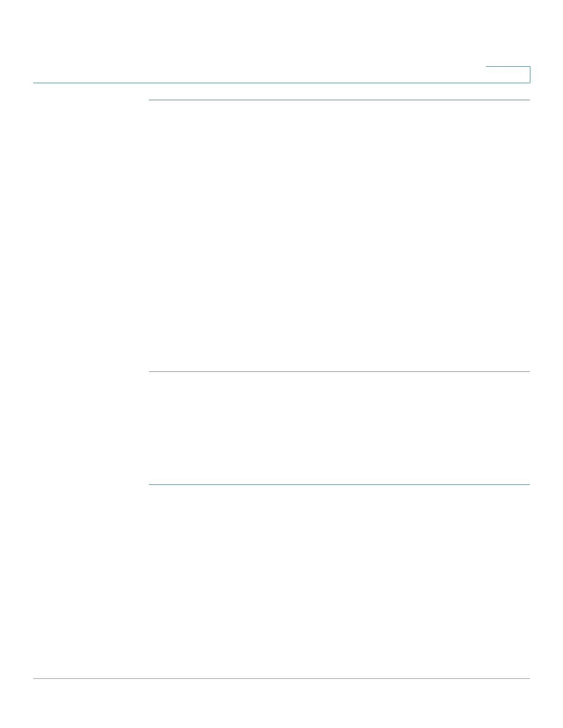
Task: Click the blank area between second and third dividers
Action: coord(339,428)
